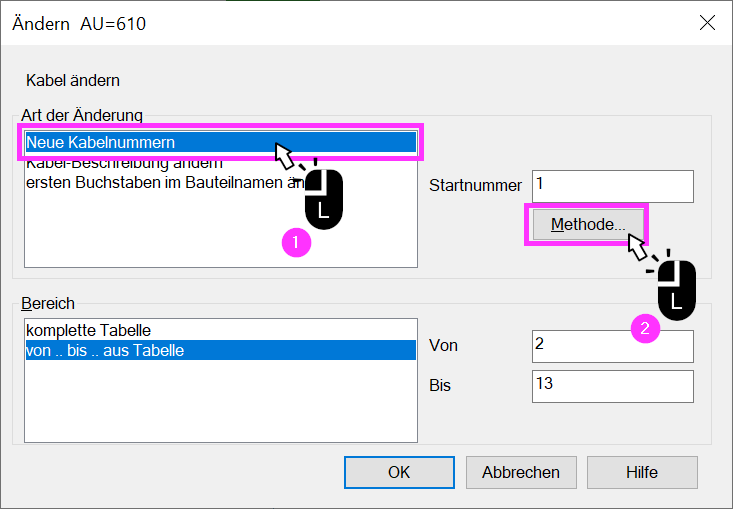Image resolution: width=733 pixels, height=509 pixels.
Task: Click the mouse icon beside Methode button
Action: 676,290
